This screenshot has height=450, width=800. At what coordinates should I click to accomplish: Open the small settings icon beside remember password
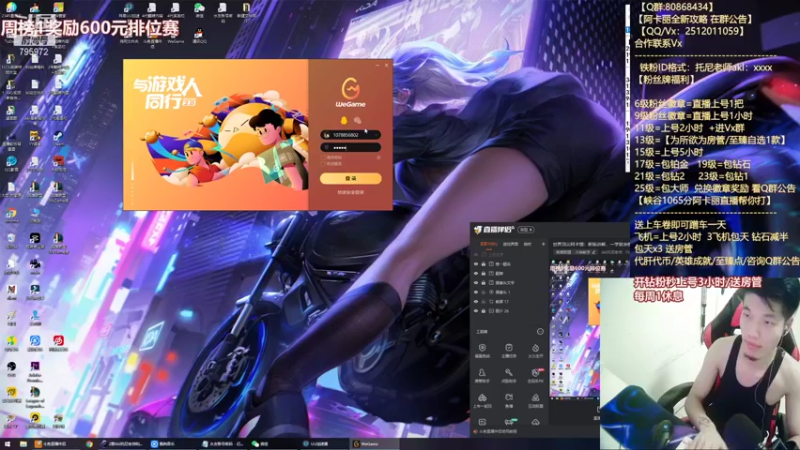[x=378, y=158]
